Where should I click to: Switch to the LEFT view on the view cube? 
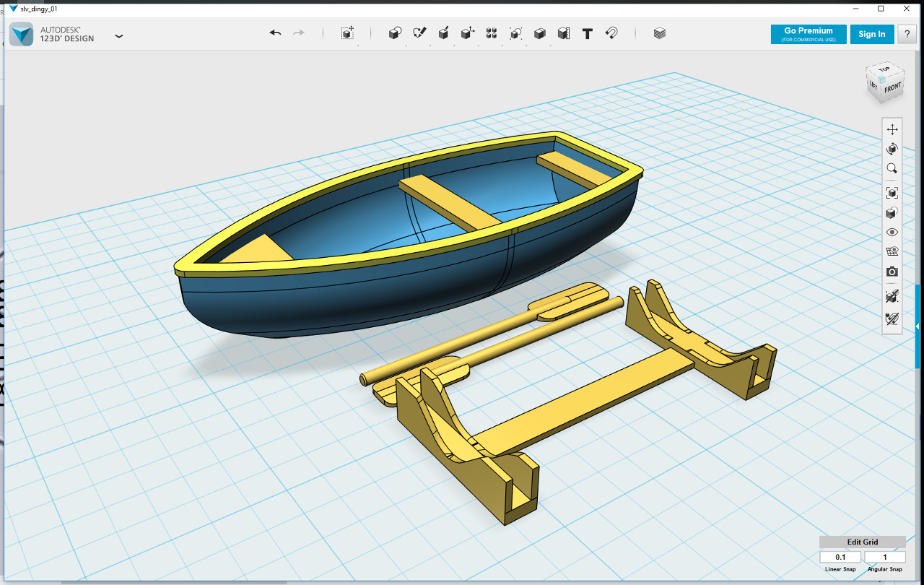pyautogui.click(x=873, y=85)
